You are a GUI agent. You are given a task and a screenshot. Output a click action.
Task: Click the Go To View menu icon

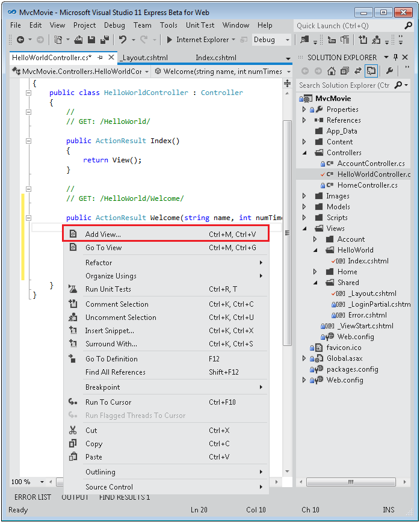(73, 247)
